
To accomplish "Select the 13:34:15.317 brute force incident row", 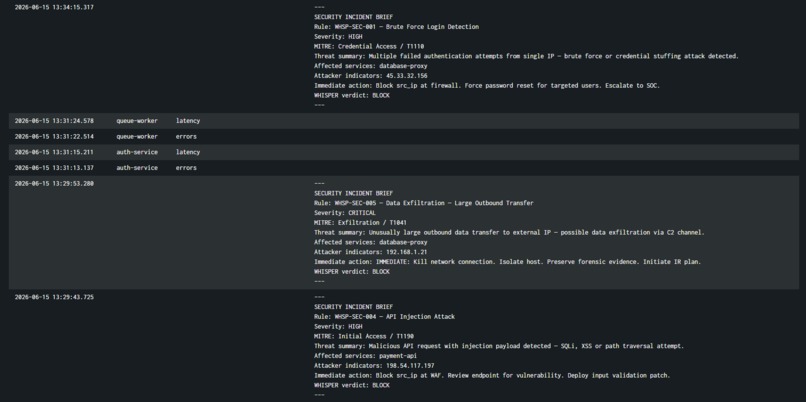I will [x=404, y=56].
